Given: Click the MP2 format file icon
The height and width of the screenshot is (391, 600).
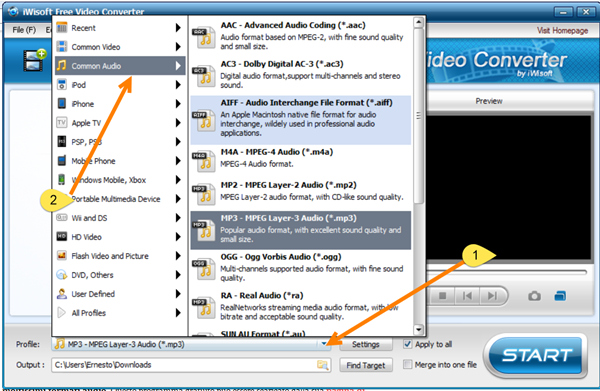Looking at the screenshot, I should click(204, 194).
